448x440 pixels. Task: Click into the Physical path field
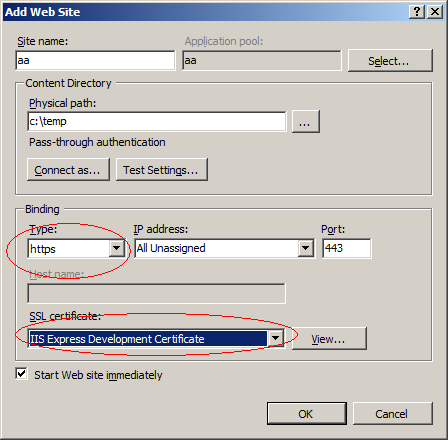coord(157,122)
